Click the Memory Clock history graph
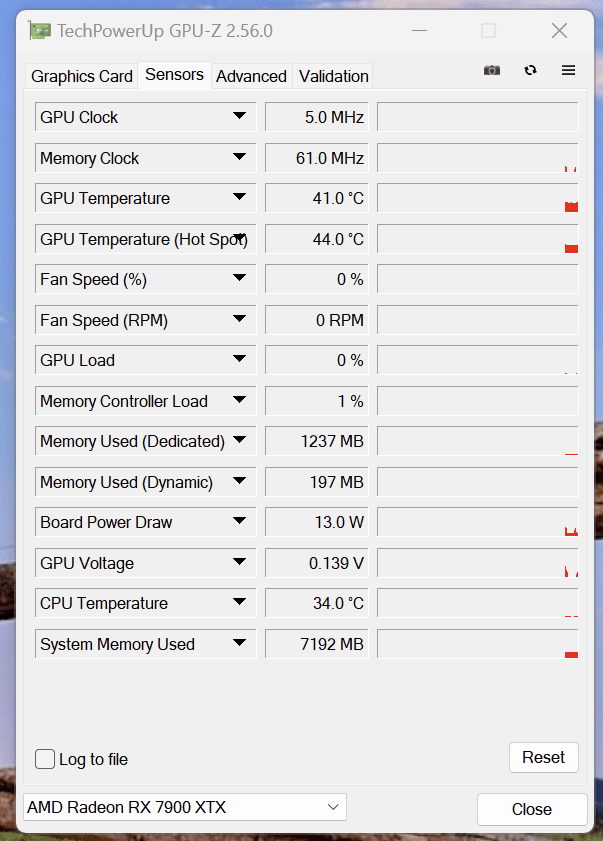Screen dimensions: 603x841 pyautogui.click(x=478, y=158)
